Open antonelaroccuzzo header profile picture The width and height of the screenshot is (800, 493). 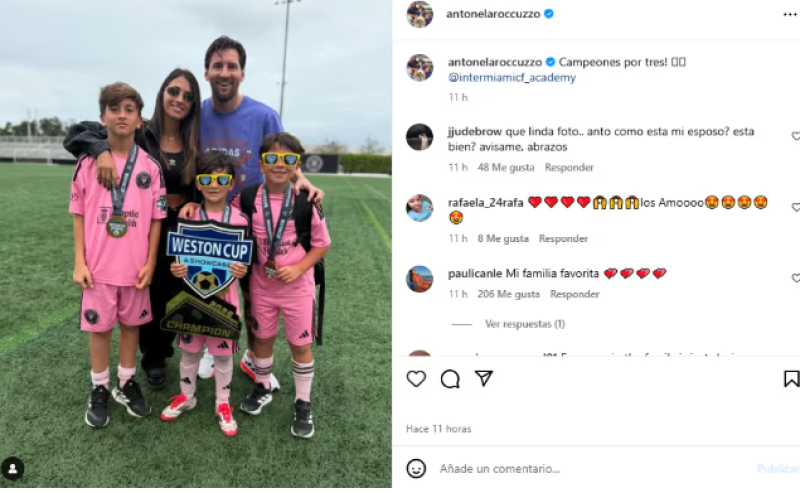point(419,14)
